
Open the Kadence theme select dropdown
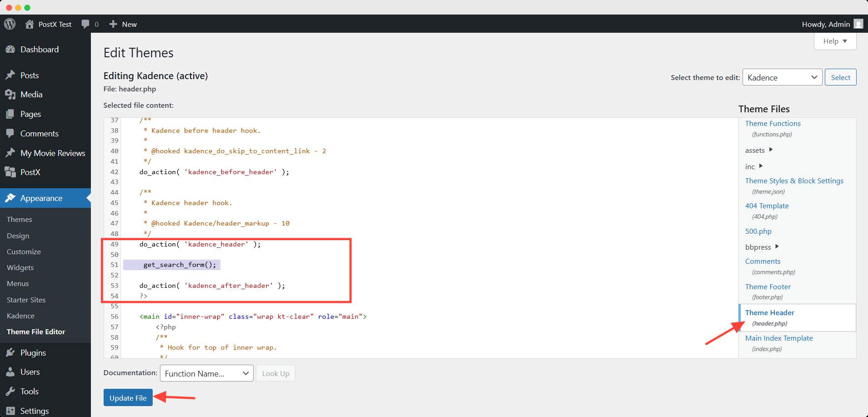click(x=782, y=77)
